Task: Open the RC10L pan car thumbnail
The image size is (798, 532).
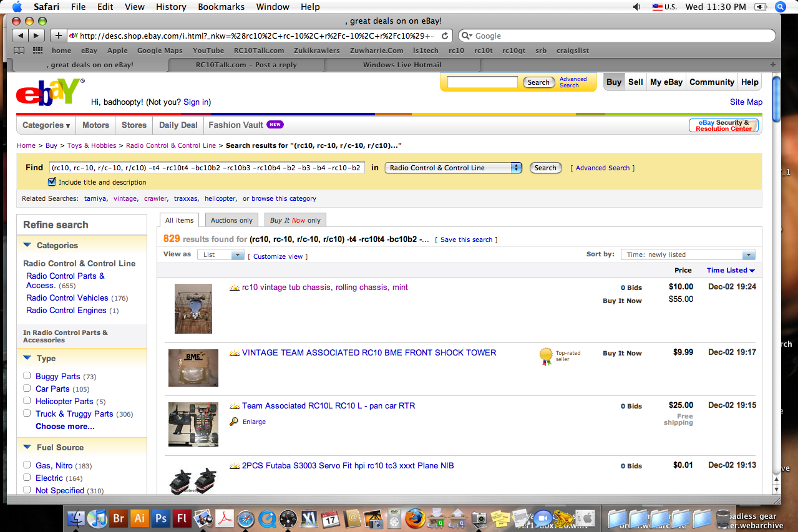Action: tap(193, 424)
